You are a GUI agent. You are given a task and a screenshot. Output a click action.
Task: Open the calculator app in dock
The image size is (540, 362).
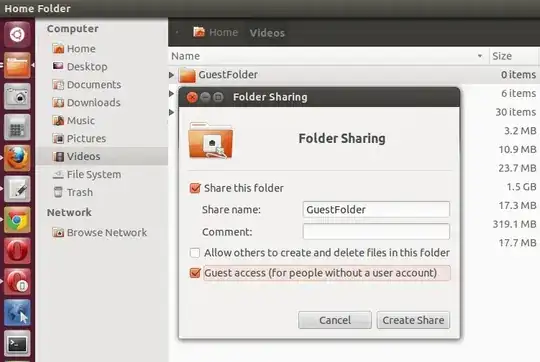click(17, 127)
